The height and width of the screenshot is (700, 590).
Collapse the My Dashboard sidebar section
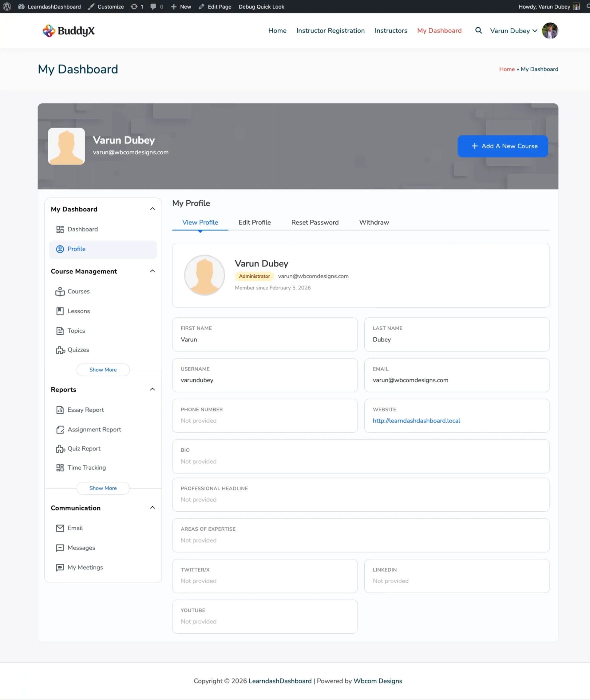(x=152, y=209)
